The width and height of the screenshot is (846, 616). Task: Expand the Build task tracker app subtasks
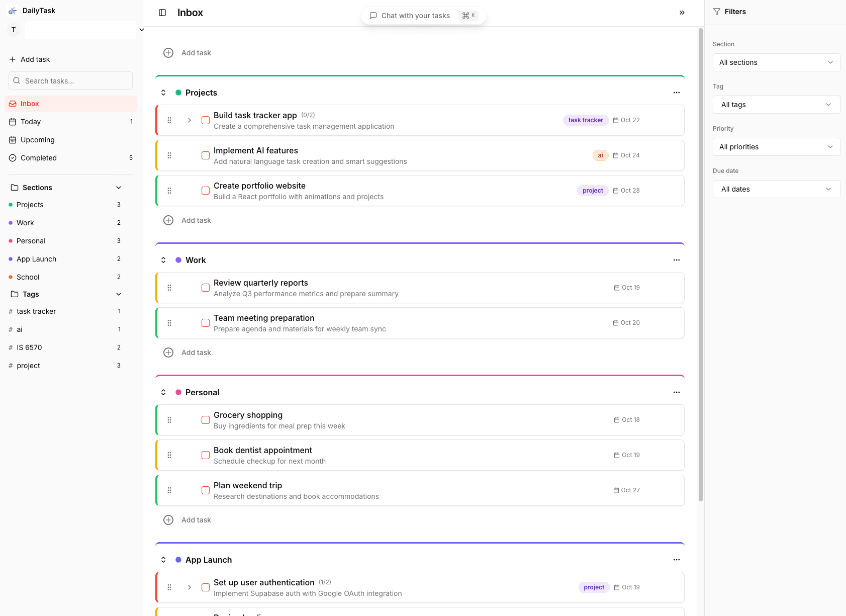[x=189, y=120]
